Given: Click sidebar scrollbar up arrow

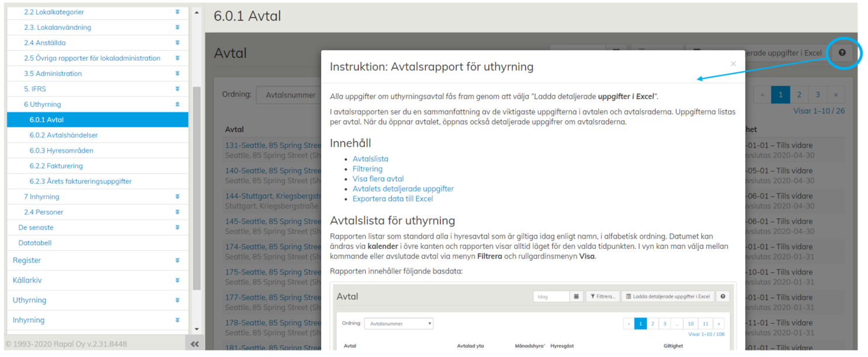Looking at the screenshot, I should coord(197,12).
